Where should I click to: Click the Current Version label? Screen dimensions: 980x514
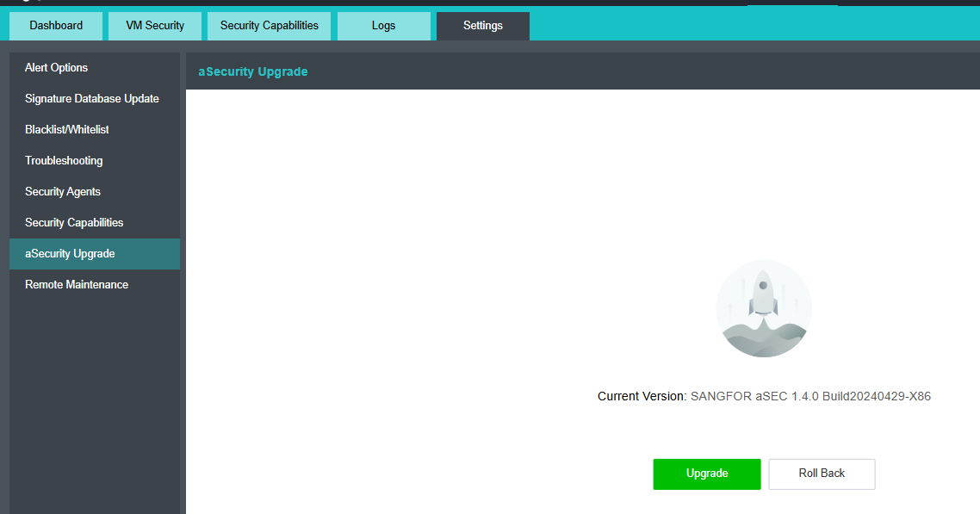[x=642, y=397]
